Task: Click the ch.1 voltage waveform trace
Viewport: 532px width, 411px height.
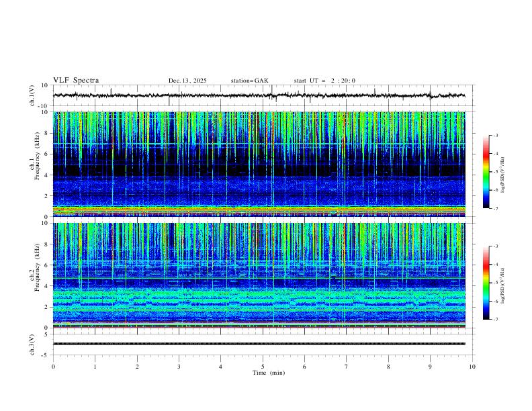Action: pyautogui.click(x=259, y=95)
